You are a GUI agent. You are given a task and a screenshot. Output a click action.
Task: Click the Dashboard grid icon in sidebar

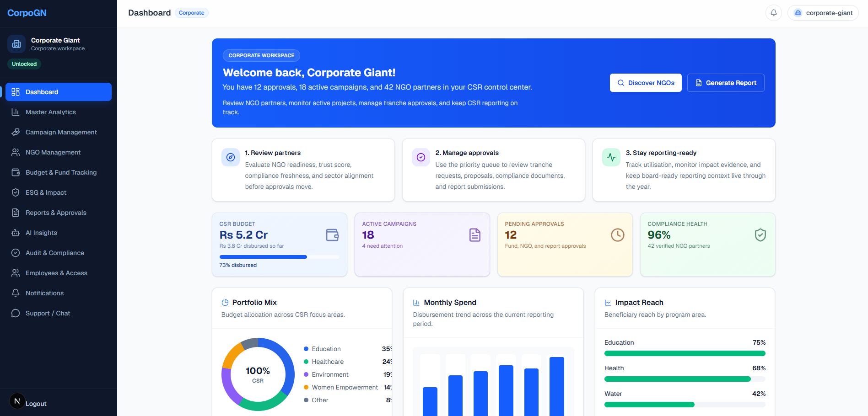click(x=16, y=92)
